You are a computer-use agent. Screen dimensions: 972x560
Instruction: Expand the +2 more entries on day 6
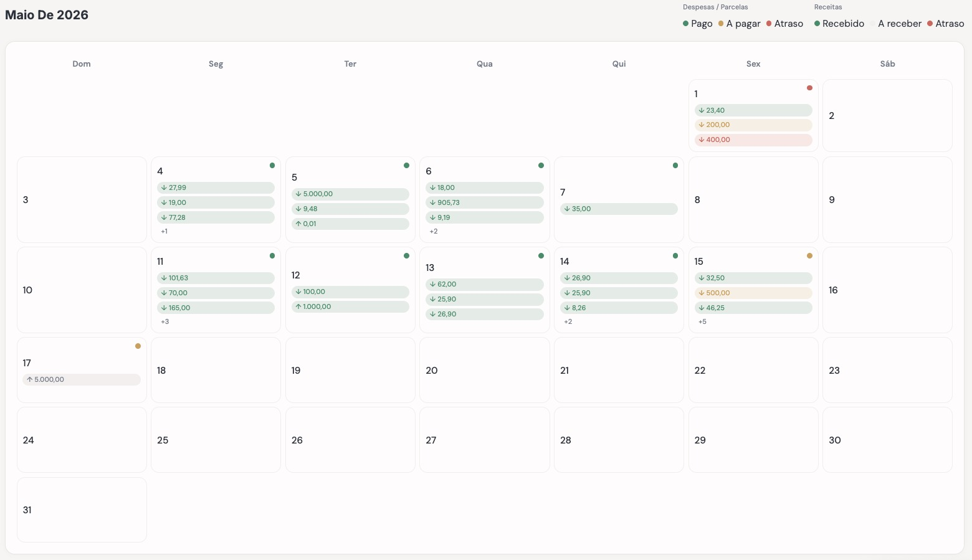click(x=433, y=231)
